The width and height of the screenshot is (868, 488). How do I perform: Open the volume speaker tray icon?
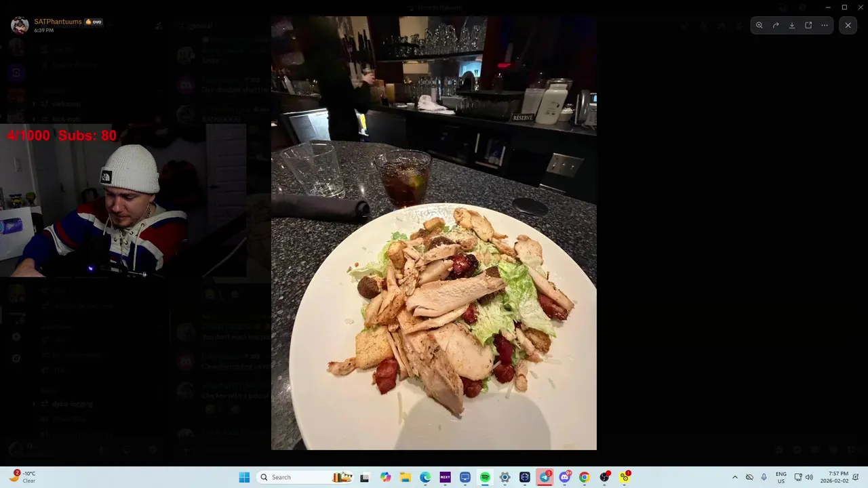coord(809,477)
